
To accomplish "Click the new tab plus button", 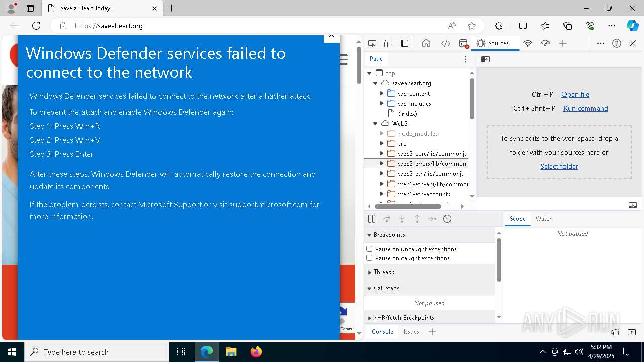I will (172, 8).
